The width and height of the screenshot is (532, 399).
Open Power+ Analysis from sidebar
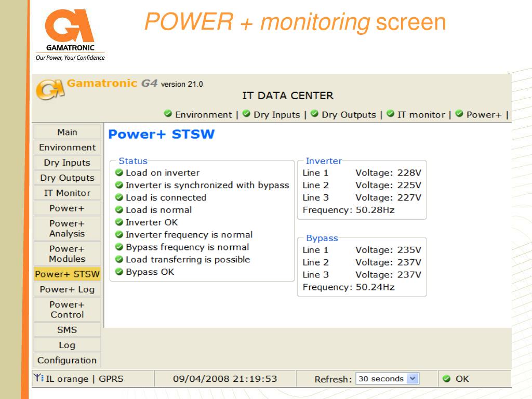coord(67,229)
